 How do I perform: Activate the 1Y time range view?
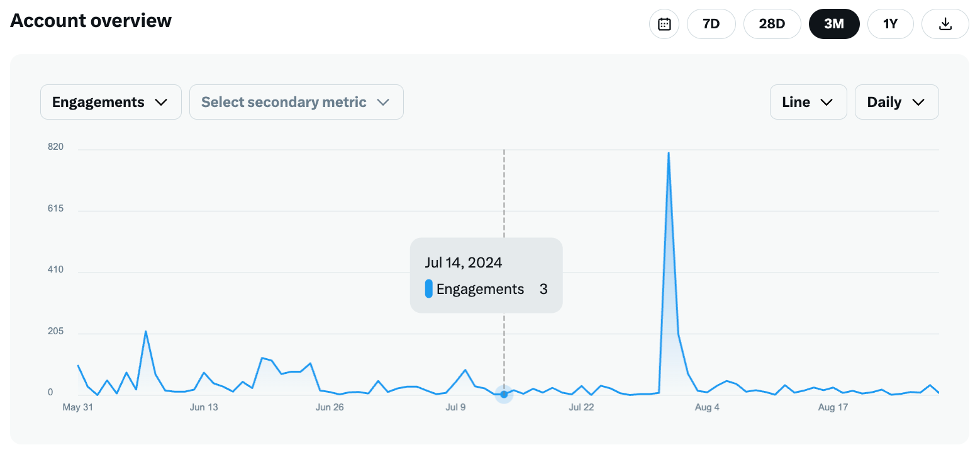[890, 23]
